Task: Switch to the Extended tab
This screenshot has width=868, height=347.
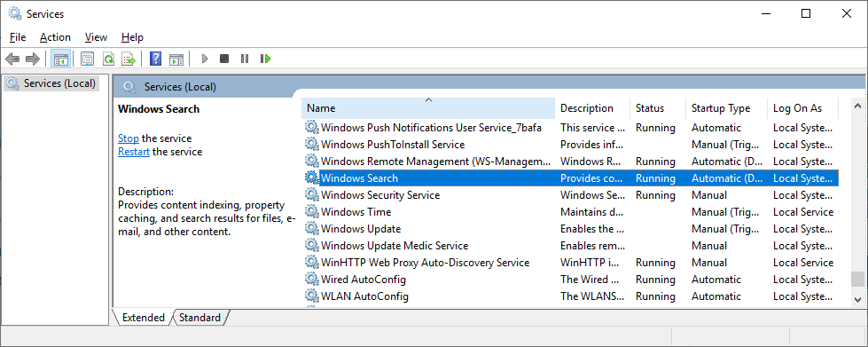Action: [x=144, y=318]
